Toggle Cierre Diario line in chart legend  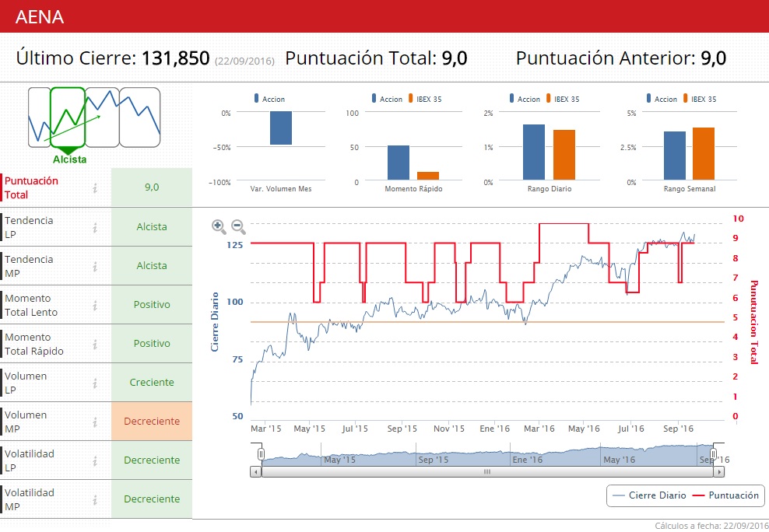pyautogui.click(x=649, y=495)
